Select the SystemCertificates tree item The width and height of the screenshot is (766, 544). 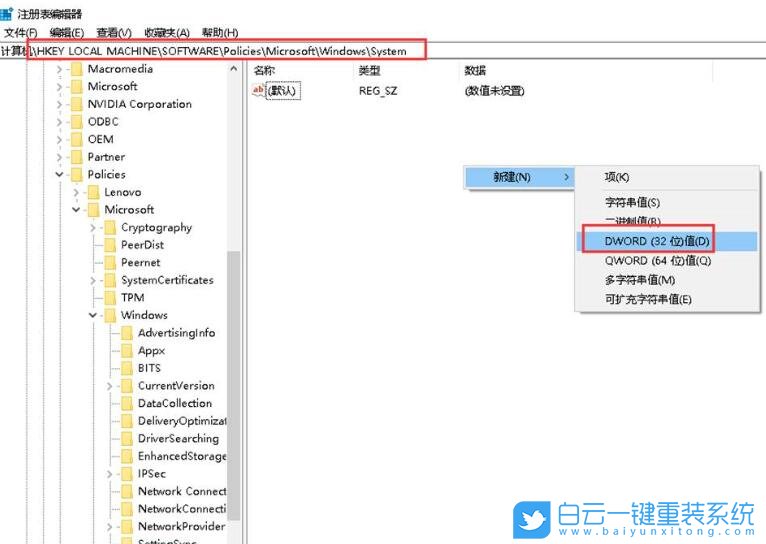click(x=167, y=280)
